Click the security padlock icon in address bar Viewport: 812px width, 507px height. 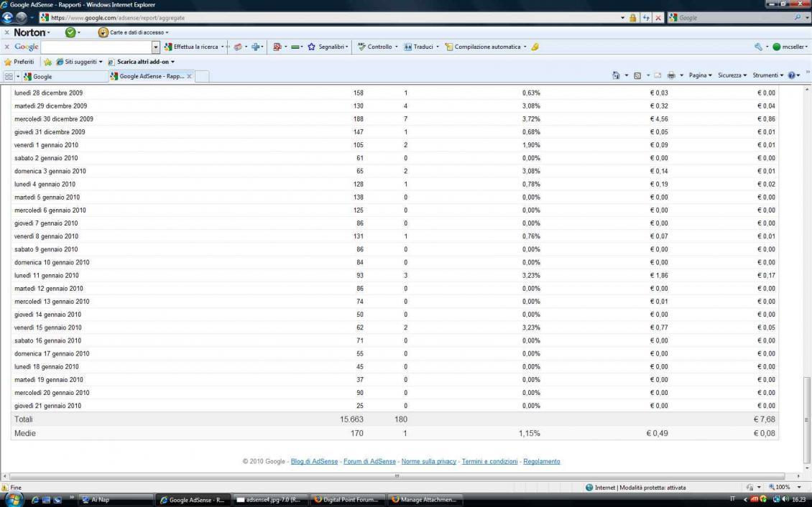(x=632, y=18)
